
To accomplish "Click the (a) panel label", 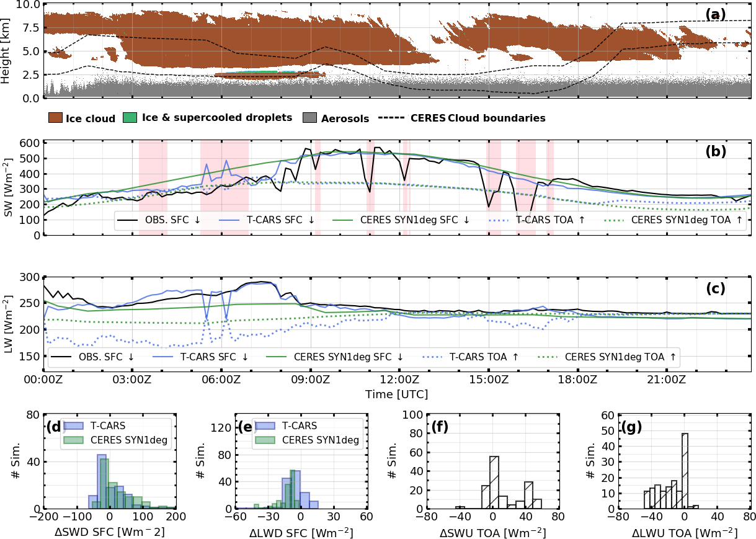I will (715, 14).
